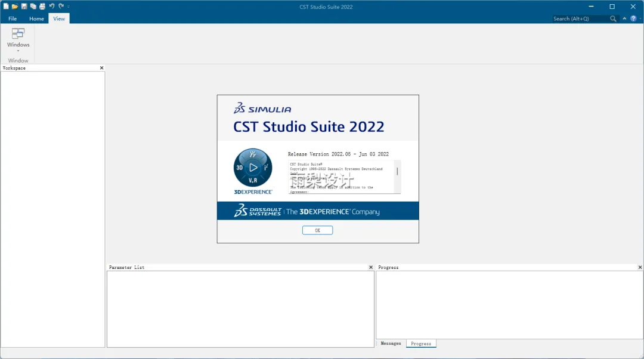Click the 3DEXPERIENCE compass logo

[x=253, y=168]
